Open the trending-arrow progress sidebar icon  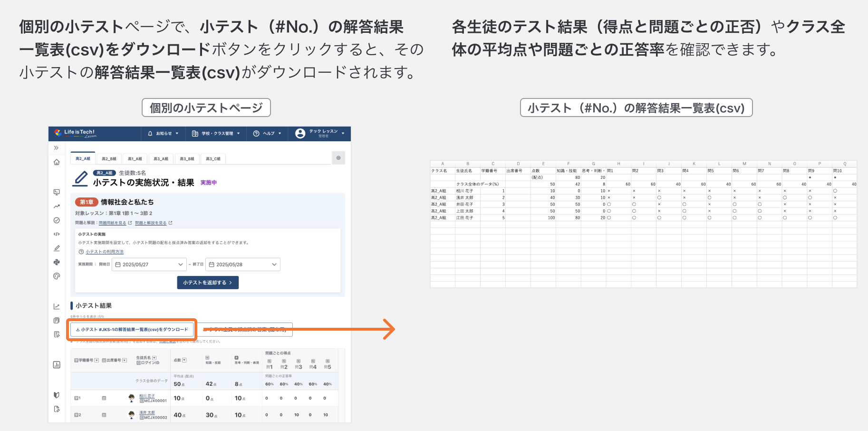click(57, 206)
